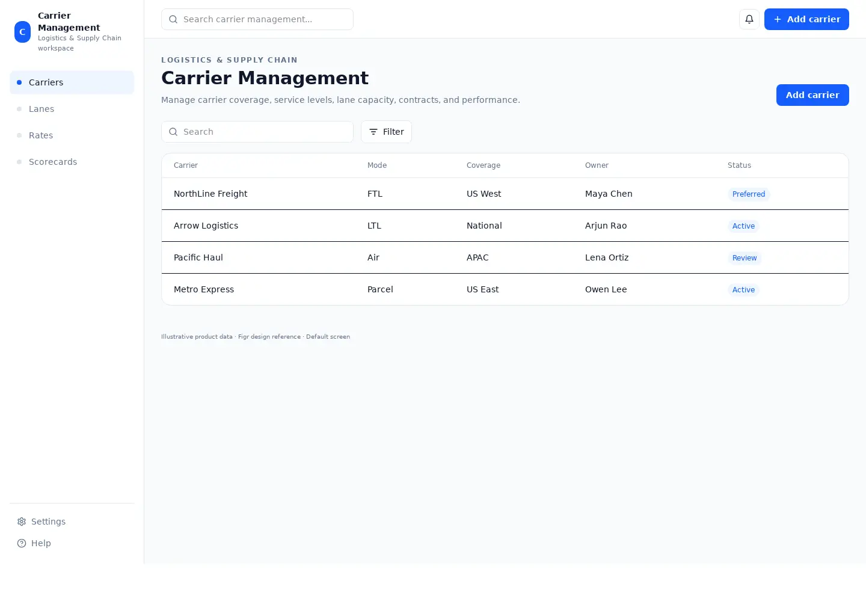Click the Coverage column header
The image size is (866, 616).
484,165
